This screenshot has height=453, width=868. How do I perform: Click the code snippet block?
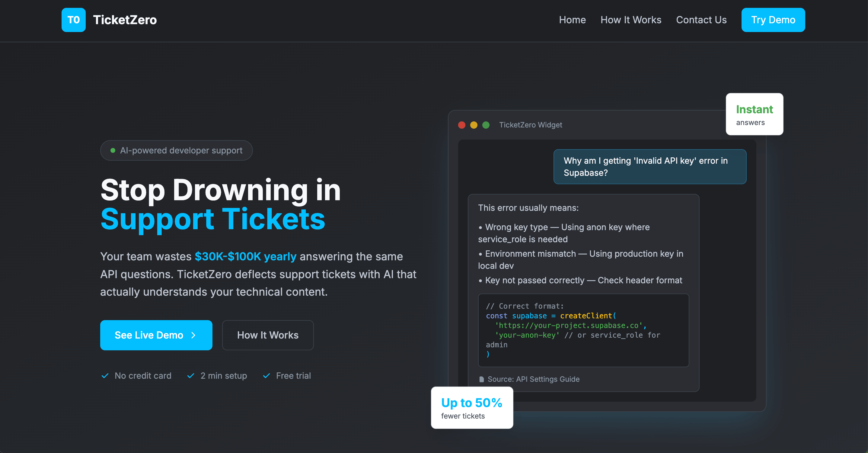click(583, 330)
